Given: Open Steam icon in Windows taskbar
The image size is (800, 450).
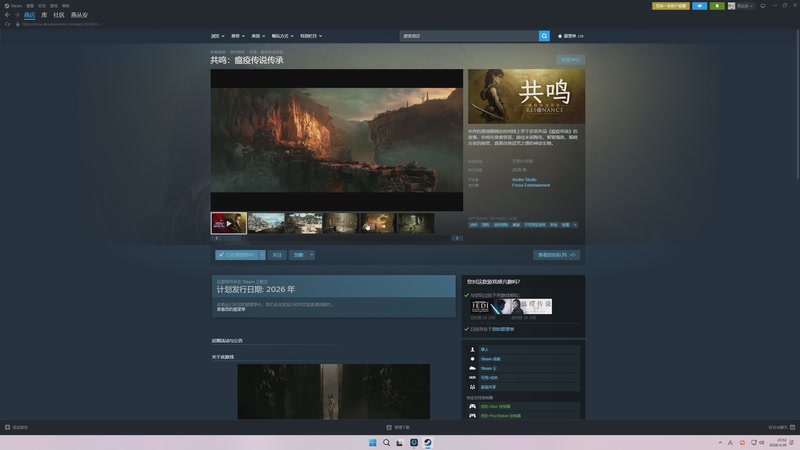Looking at the screenshot, I should click(x=428, y=442).
